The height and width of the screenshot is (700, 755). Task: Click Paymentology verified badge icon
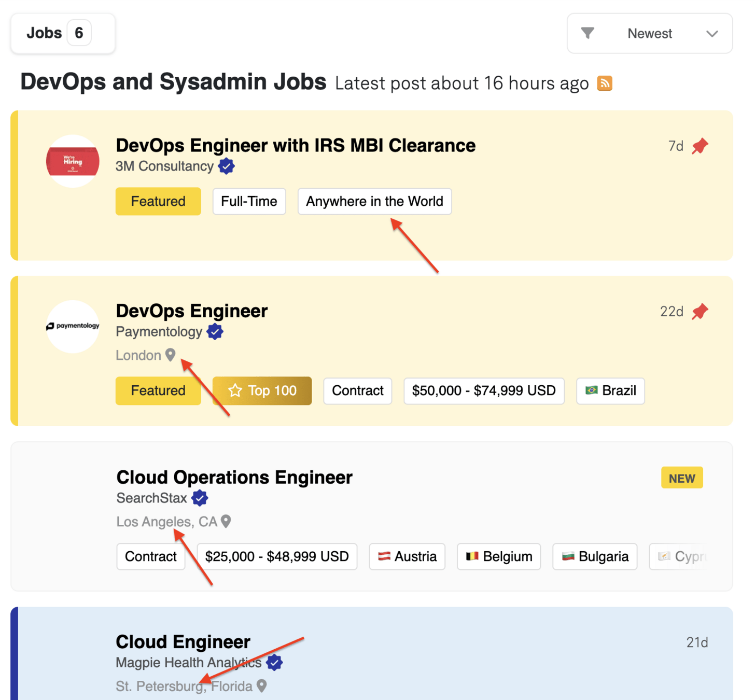point(215,332)
